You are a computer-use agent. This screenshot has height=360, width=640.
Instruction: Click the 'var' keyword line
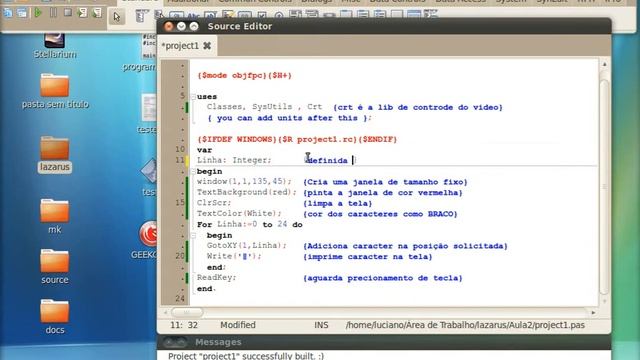pos(204,150)
